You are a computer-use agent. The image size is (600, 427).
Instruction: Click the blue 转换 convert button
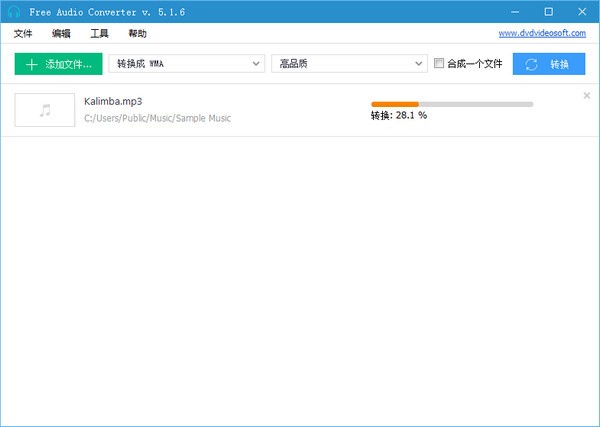click(x=549, y=64)
